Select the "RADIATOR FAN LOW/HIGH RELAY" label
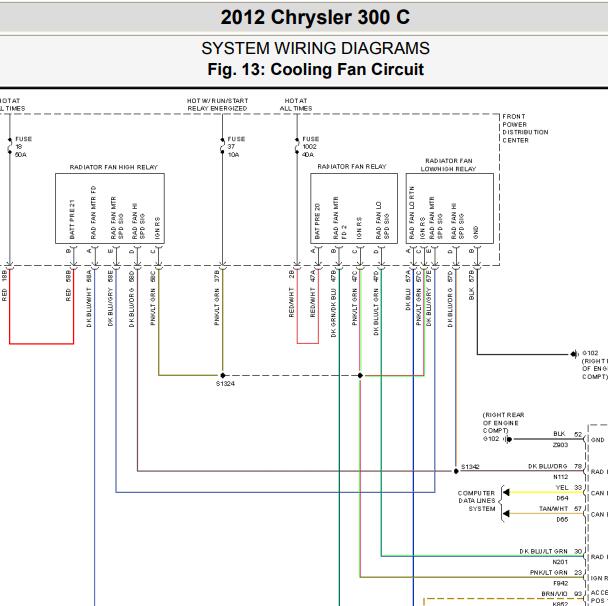Screen dimensions: 608x606 [x=449, y=165]
